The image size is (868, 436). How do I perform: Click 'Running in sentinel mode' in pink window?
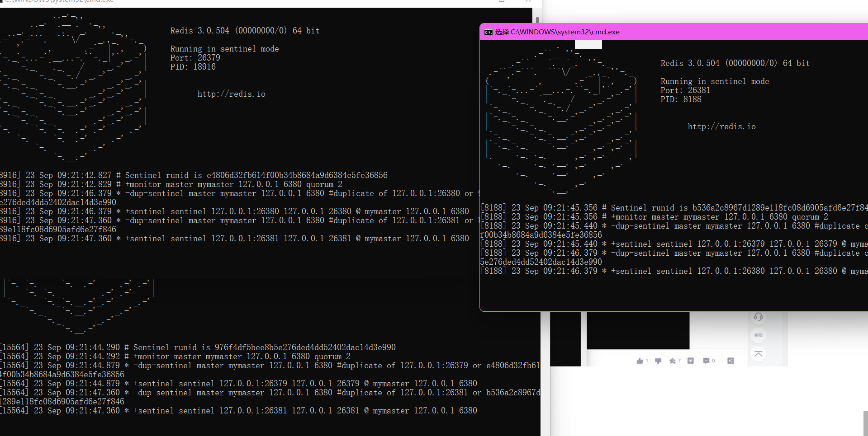[x=715, y=81]
